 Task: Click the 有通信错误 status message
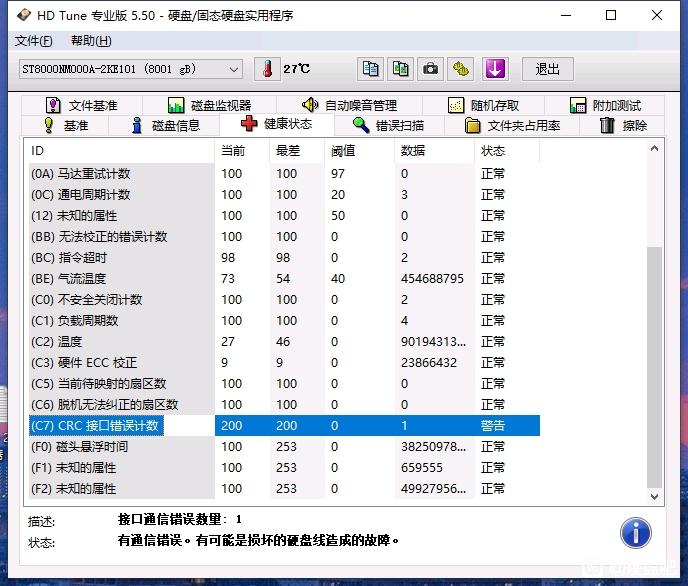(258, 540)
